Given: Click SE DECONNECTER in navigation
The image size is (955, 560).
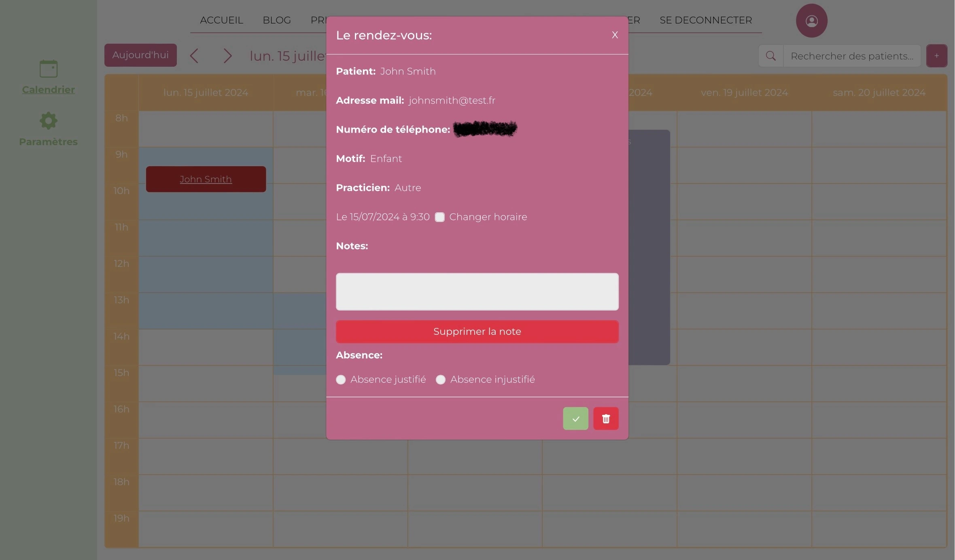Looking at the screenshot, I should (705, 20).
